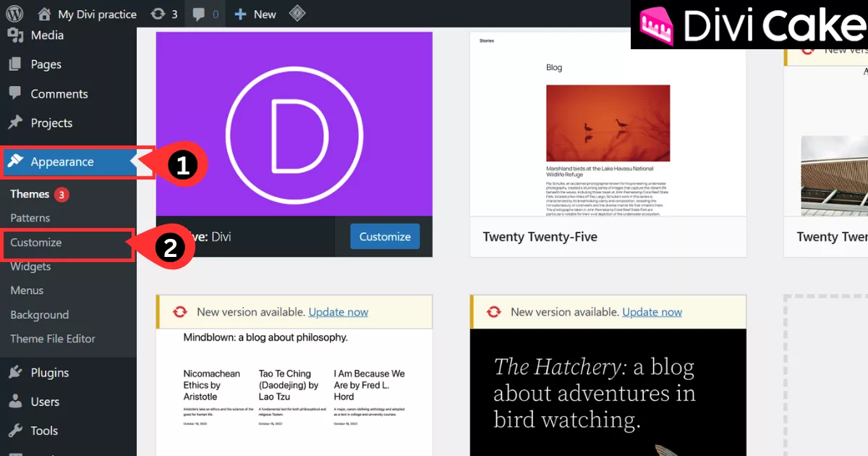Viewport: 868px width, 456px height.
Task: Open the Theme File Editor
Action: coord(53,339)
